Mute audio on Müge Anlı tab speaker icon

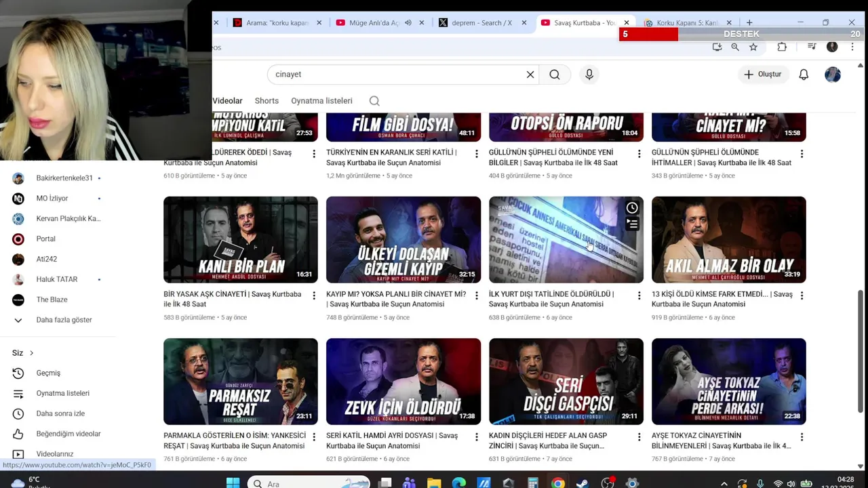pyautogui.click(x=408, y=23)
